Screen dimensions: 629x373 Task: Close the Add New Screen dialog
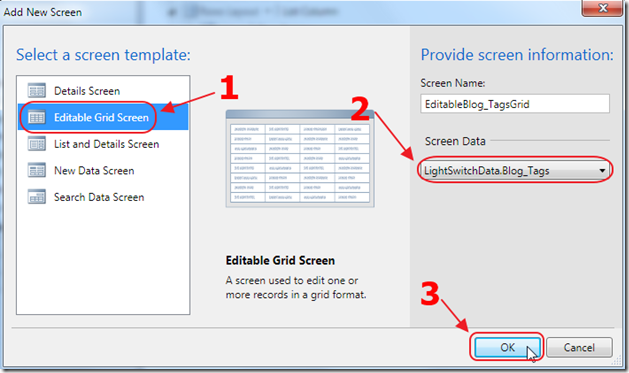[x=602, y=8]
